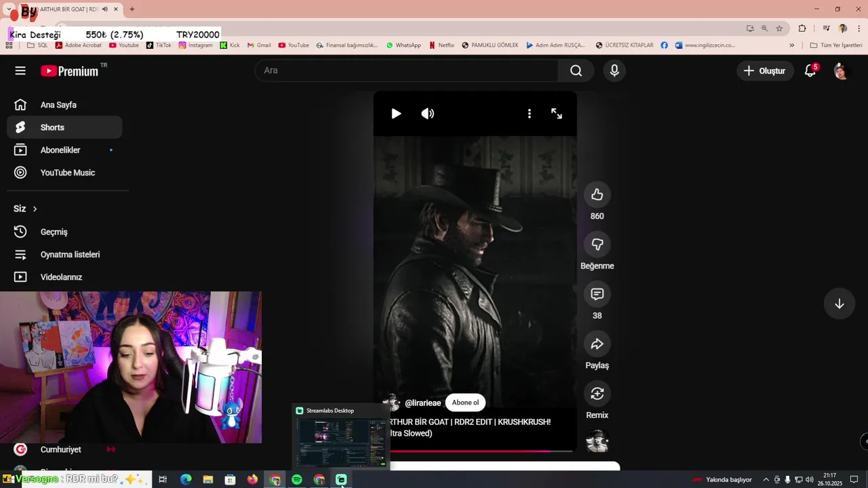Open Geçmiş history in the sidebar
The width and height of the screenshot is (868, 488).
[x=64, y=232]
